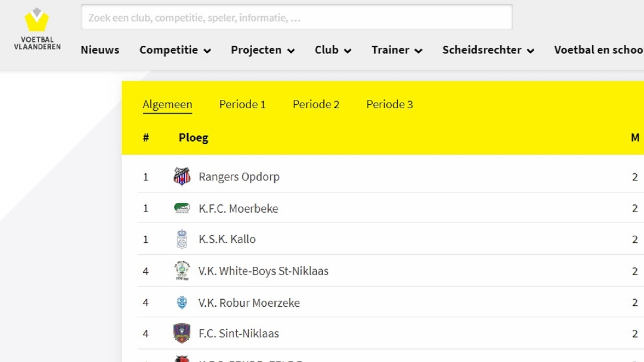Viewport: 644px width, 362px height.
Task: Open the Nieuws menu item
Action: [x=100, y=50]
